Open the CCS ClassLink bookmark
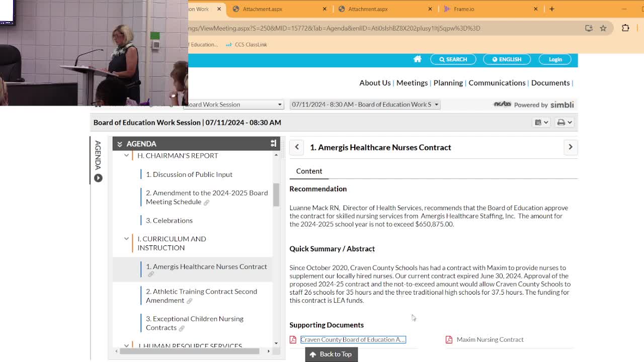This screenshot has width=644, height=362. tap(247, 45)
